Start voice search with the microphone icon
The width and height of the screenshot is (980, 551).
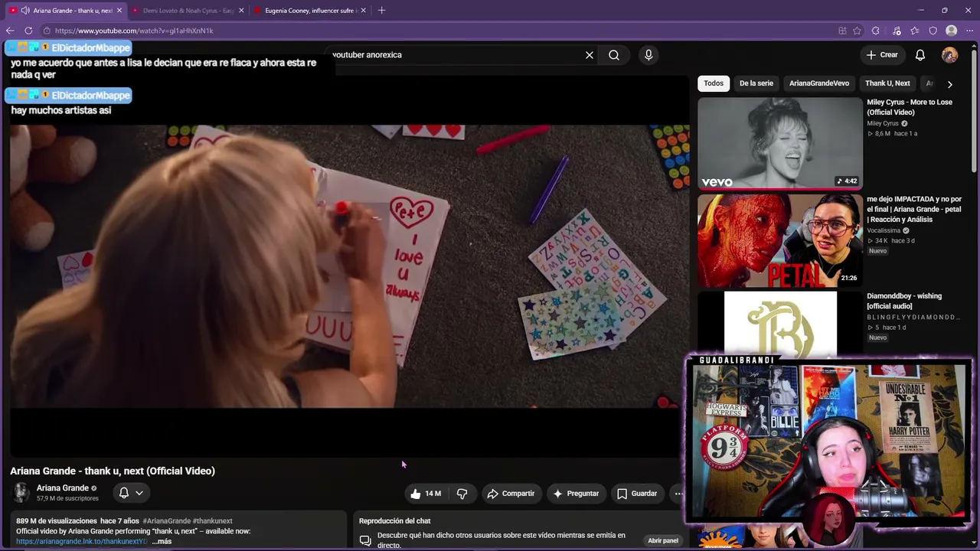(648, 55)
